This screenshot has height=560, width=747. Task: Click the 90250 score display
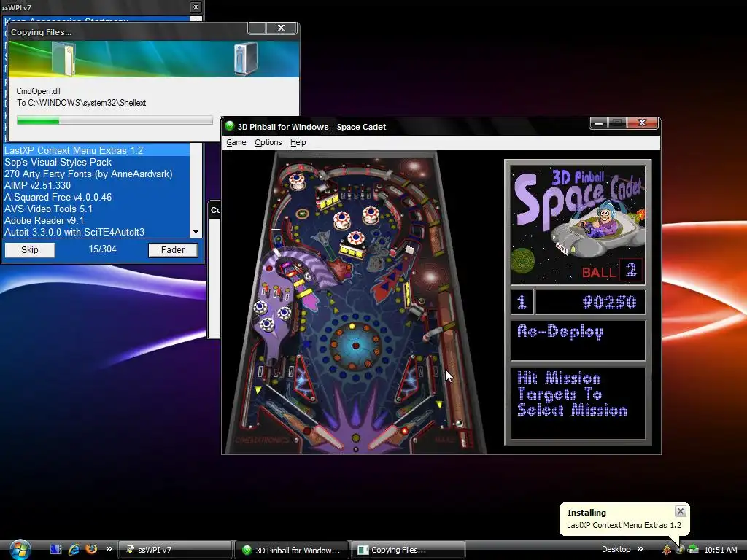tap(590, 303)
